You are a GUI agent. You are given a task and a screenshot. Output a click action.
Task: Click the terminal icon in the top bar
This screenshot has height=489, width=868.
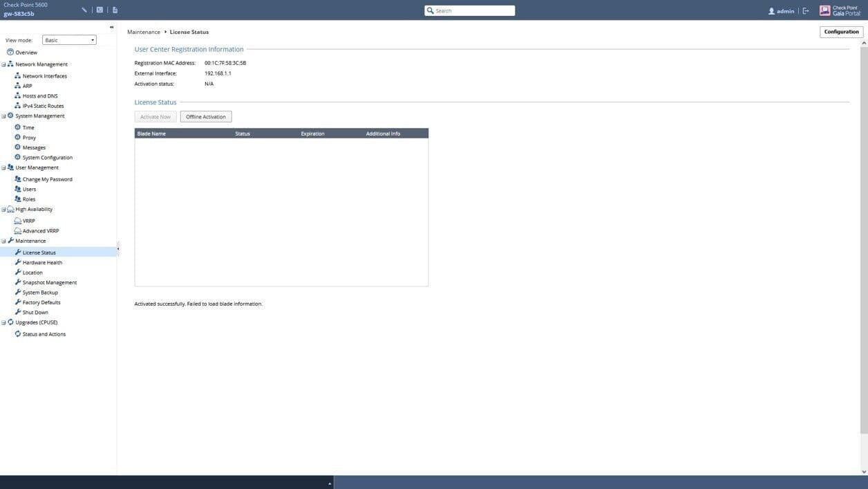click(x=100, y=10)
